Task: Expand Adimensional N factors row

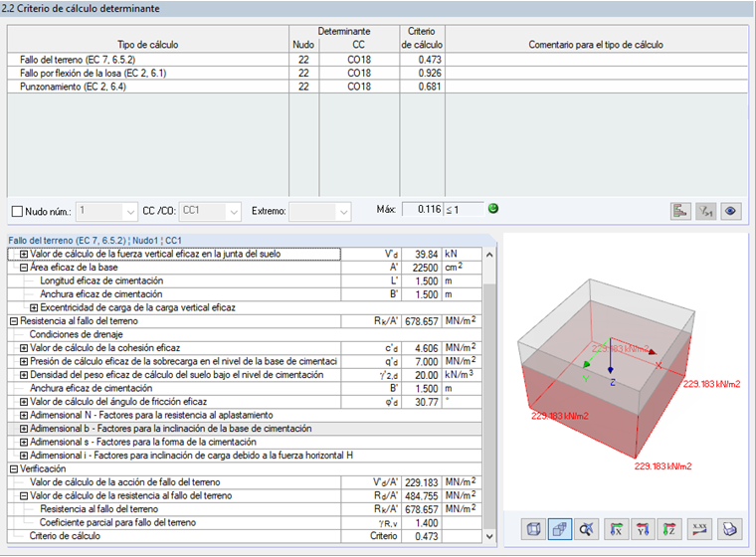Action: point(24,415)
